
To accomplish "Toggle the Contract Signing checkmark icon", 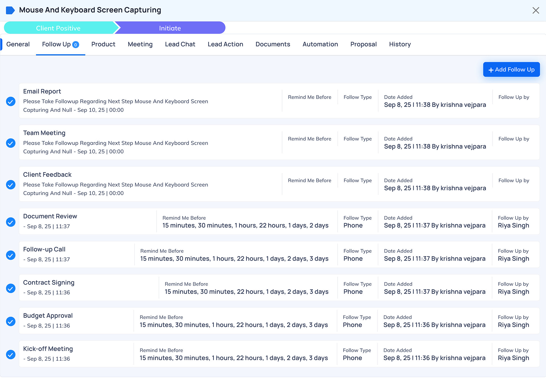I will click(x=11, y=288).
